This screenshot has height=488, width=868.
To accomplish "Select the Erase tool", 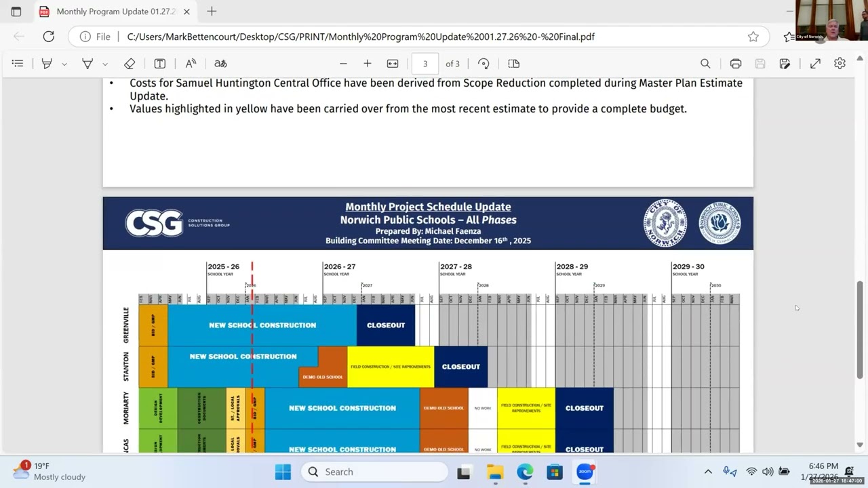I will (x=130, y=64).
